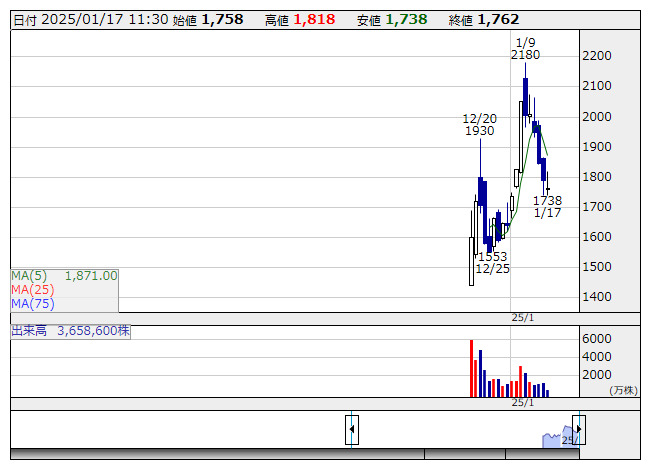Click the left range slider handle arrow
This screenshot has height=470, width=653.
pyautogui.click(x=352, y=429)
